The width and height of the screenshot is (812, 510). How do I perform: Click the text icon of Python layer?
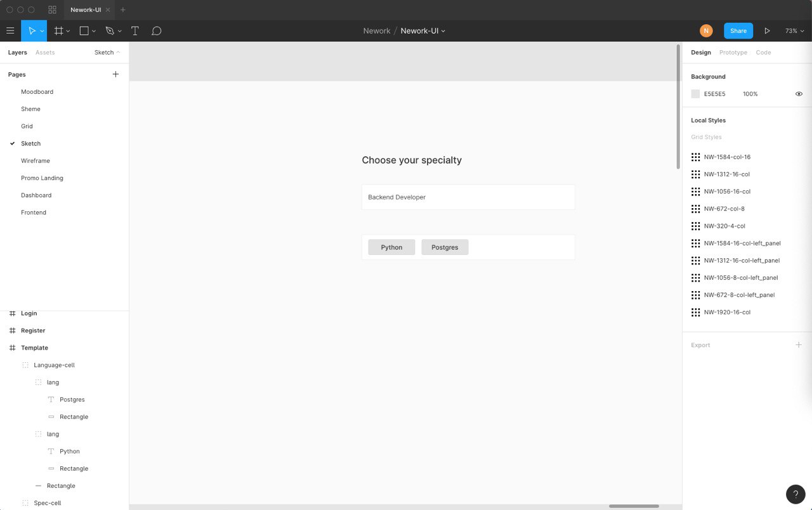point(51,451)
